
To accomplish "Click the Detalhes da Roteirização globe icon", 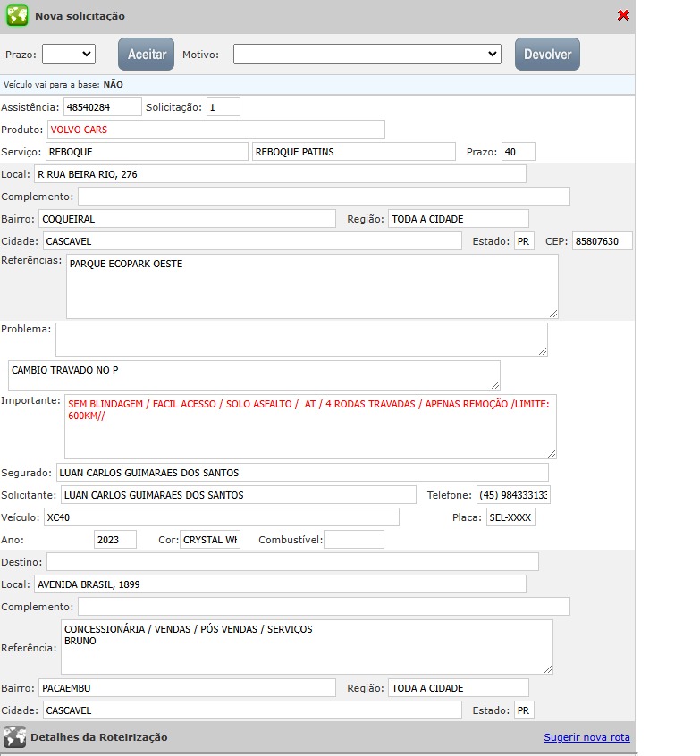I will coord(14,736).
